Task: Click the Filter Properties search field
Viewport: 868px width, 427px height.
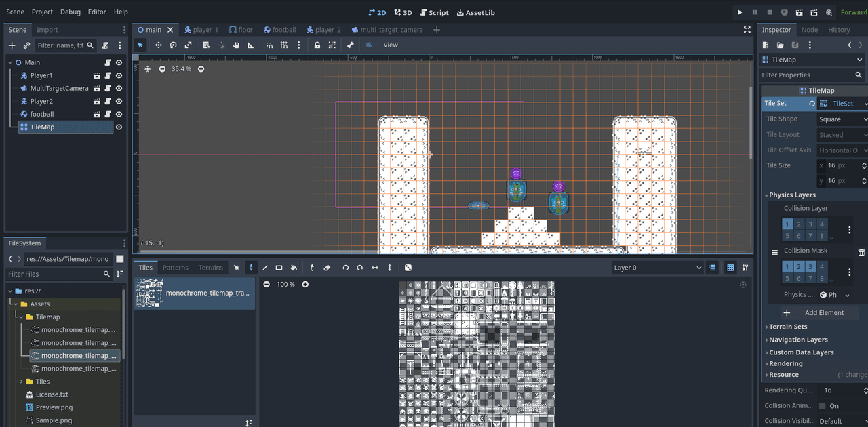Action: [x=807, y=75]
